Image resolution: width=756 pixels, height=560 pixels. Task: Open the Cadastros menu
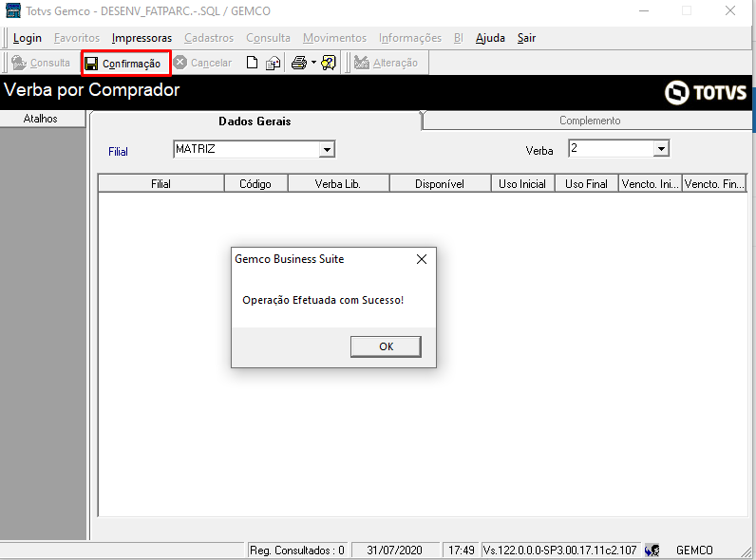pyautogui.click(x=209, y=38)
